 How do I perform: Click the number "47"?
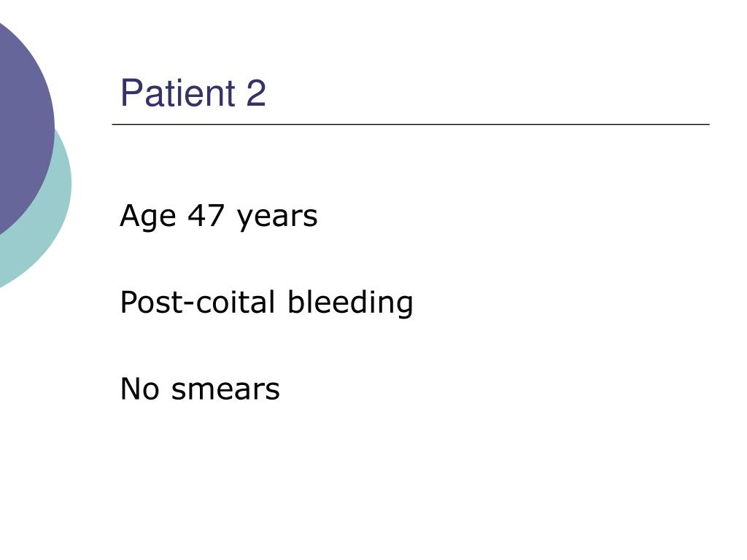[206, 215]
